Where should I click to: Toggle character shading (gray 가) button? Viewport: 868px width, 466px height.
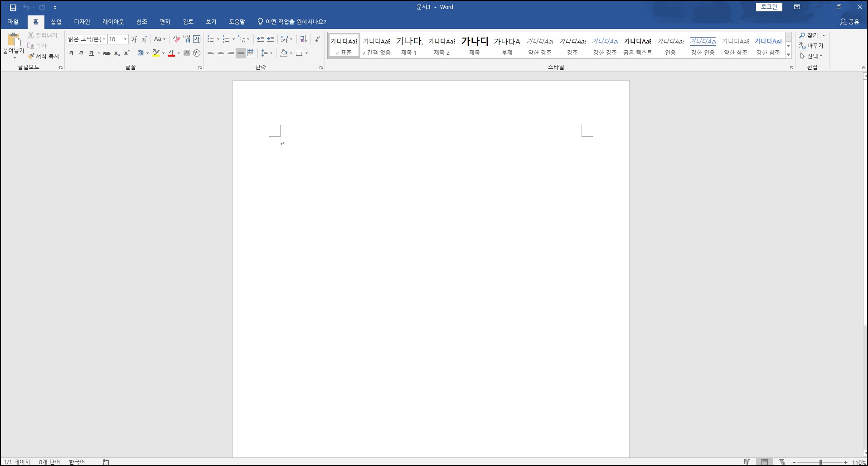tap(187, 53)
